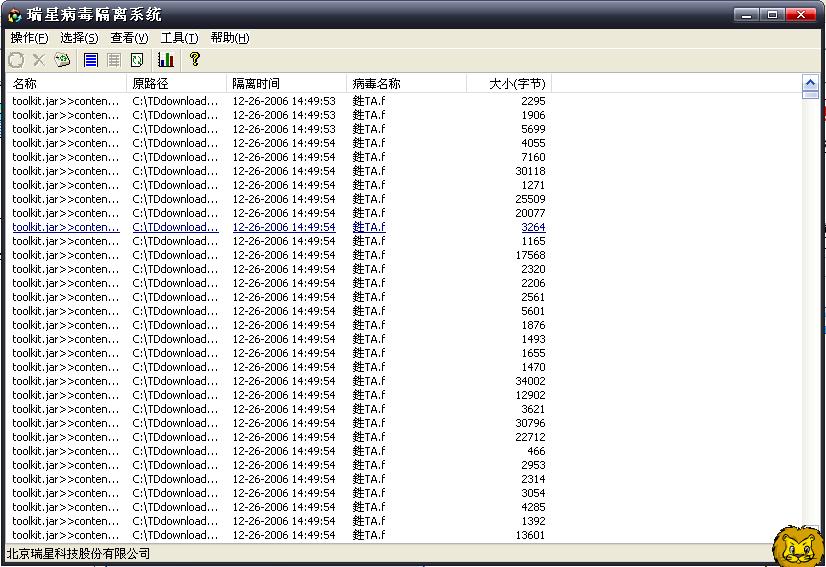Click the yellow question mark help icon
This screenshot has height=567, width=826.
coord(194,58)
